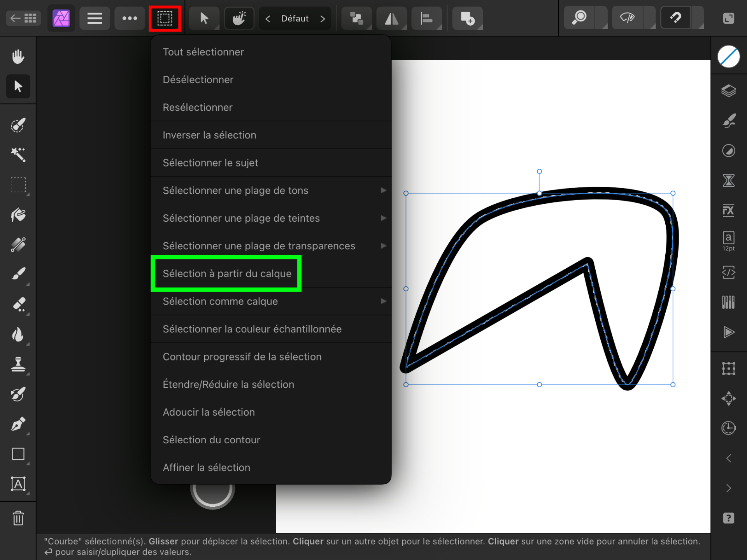Image resolution: width=747 pixels, height=560 pixels.
Task: Click Affiner la sélection
Action: tap(206, 467)
